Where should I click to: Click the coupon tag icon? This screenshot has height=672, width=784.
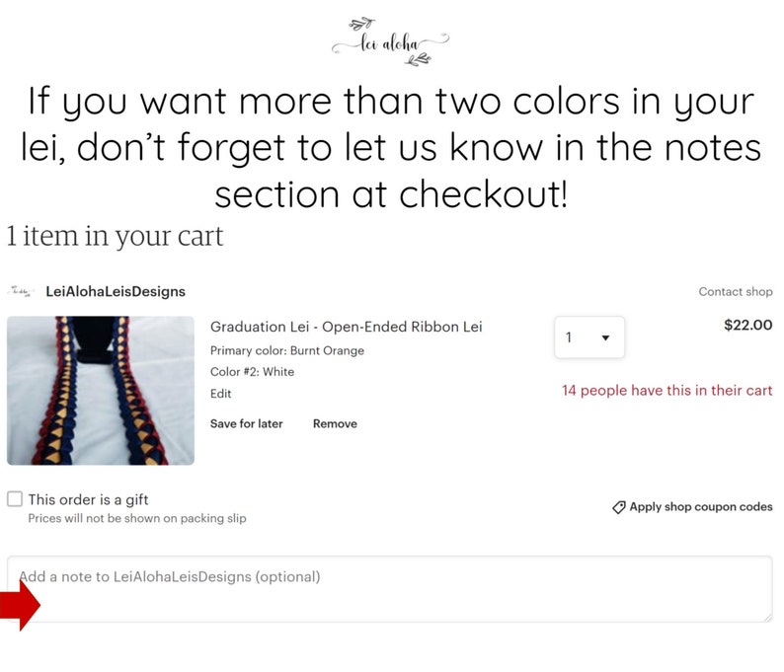coord(618,507)
